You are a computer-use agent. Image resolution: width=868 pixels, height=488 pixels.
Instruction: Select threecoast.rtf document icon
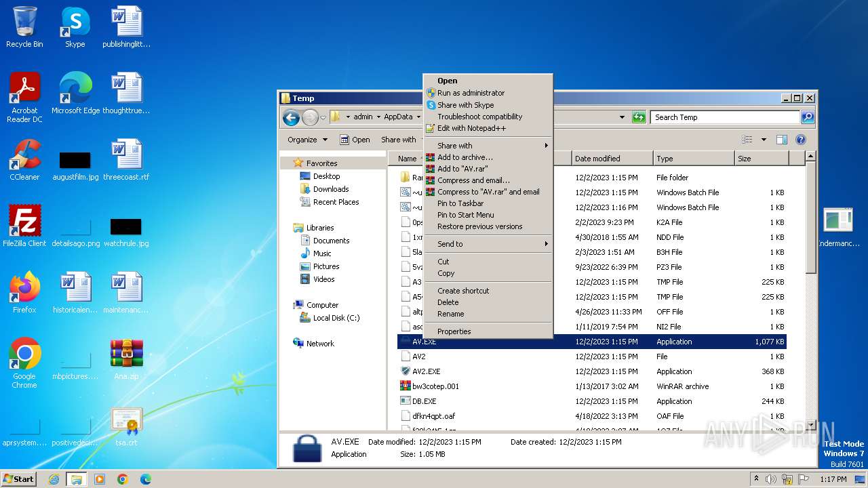point(126,160)
